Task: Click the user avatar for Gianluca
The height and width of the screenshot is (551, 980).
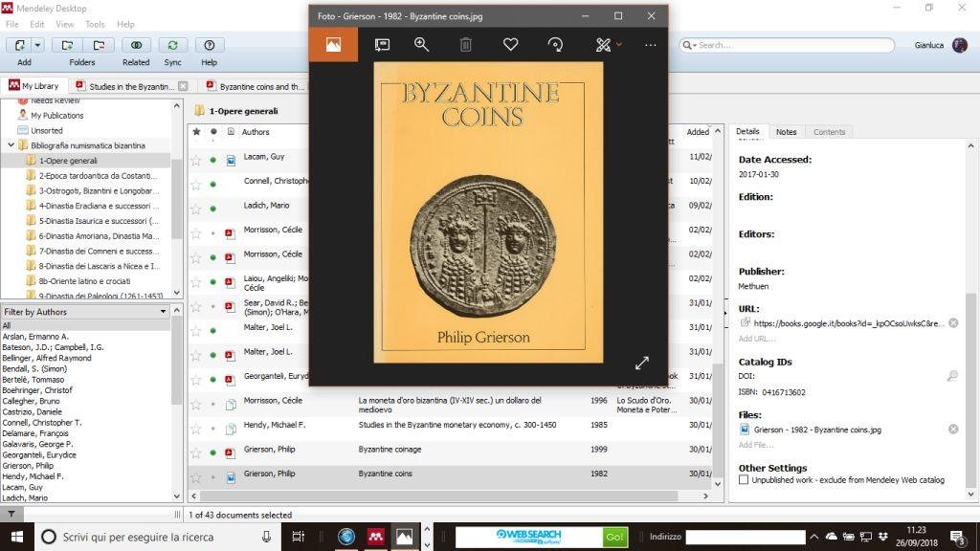Action: pos(959,45)
